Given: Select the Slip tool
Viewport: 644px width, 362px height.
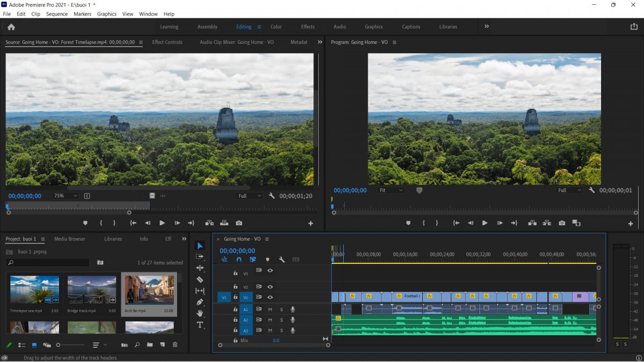Looking at the screenshot, I should click(200, 291).
